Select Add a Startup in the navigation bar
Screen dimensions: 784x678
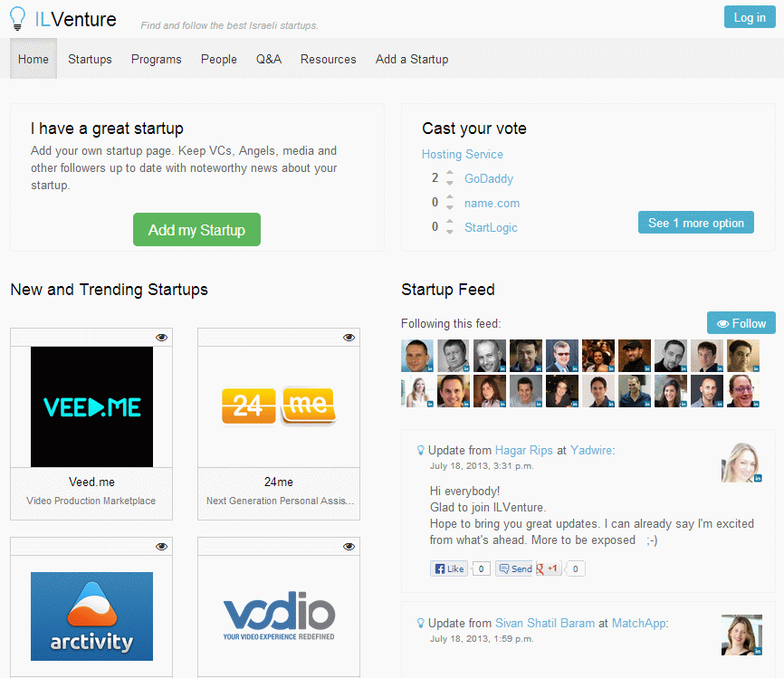(412, 59)
